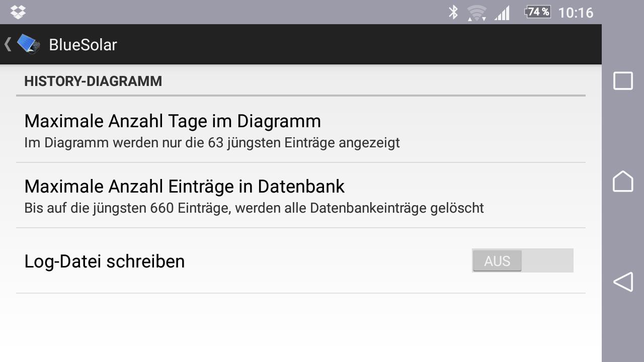The image size is (644, 362).
Task: Tap the BlueSolar solar panel app icon
Action: tap(29, 44)
